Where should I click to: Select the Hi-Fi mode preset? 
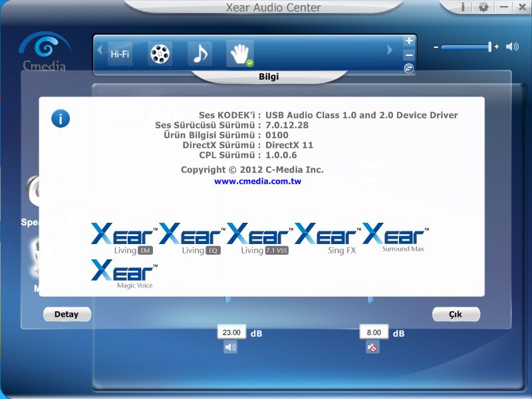(120, 54)
